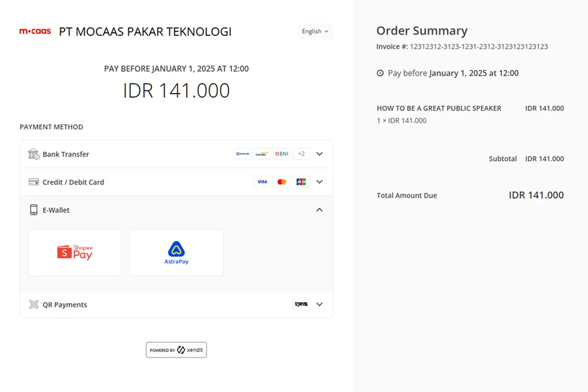The width and height of the screenshot is (588, 392).
Task: Click the Visa card logo
Action: click(x=262, y=181)
